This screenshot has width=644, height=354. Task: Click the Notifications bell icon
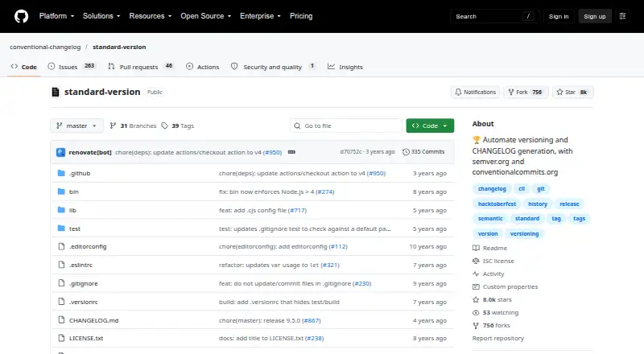458,92
